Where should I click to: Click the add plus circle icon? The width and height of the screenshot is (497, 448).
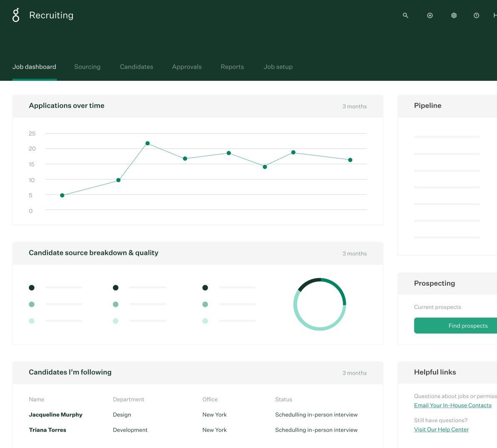pos(430,15)
